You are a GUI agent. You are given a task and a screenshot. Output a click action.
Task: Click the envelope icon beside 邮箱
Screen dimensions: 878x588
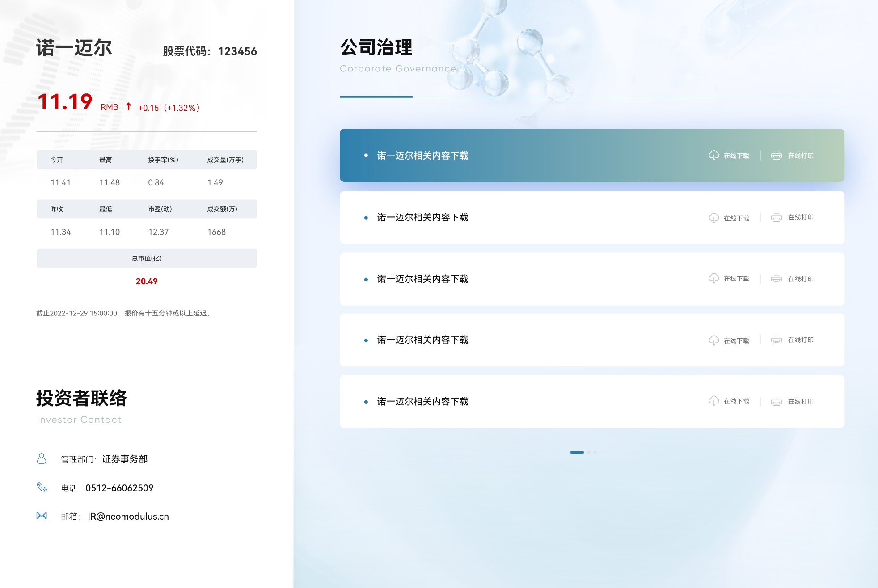click(x=42, y=516)
